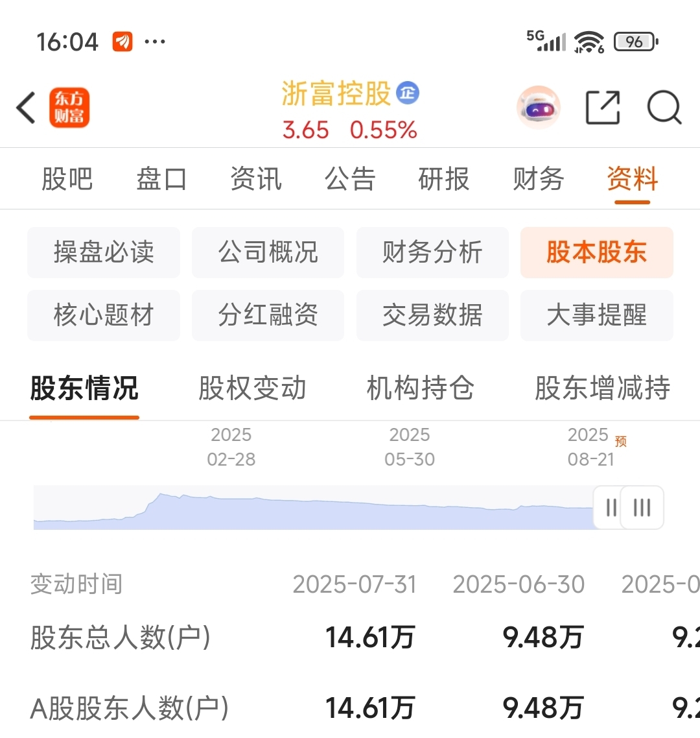Open the 交易数据 section

click(x=432, y=315)
